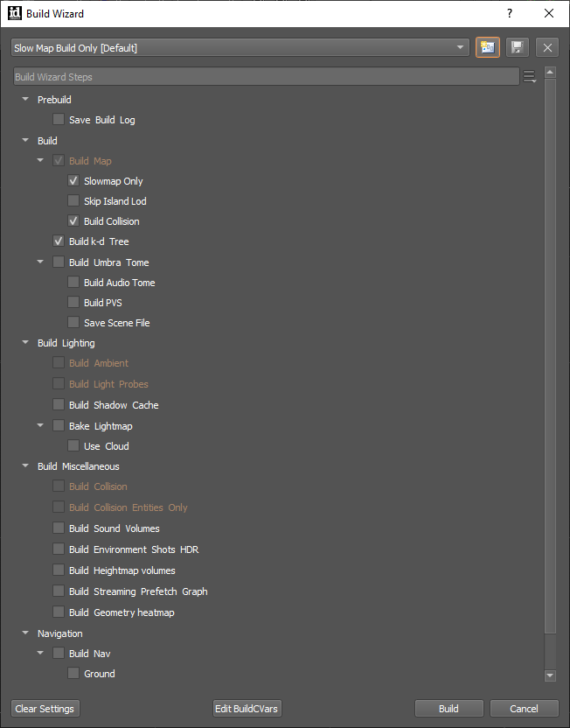Enable the Ground checkbox

tap(73, 673)
